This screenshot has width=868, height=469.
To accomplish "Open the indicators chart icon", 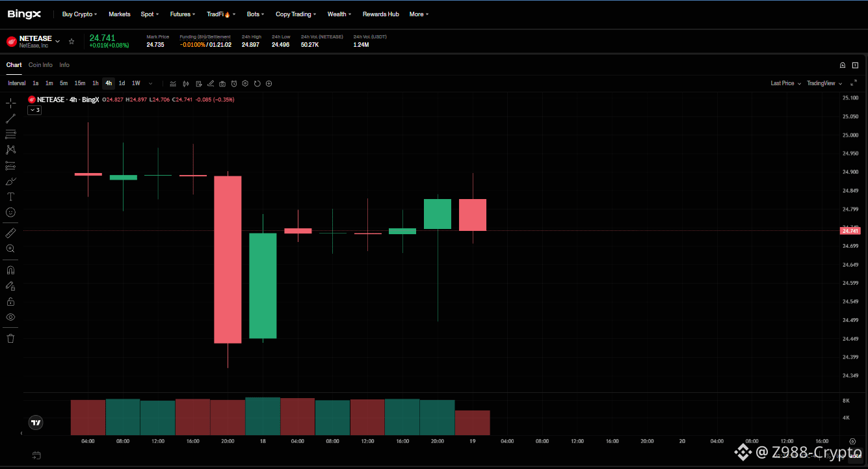I will point(173,83).
